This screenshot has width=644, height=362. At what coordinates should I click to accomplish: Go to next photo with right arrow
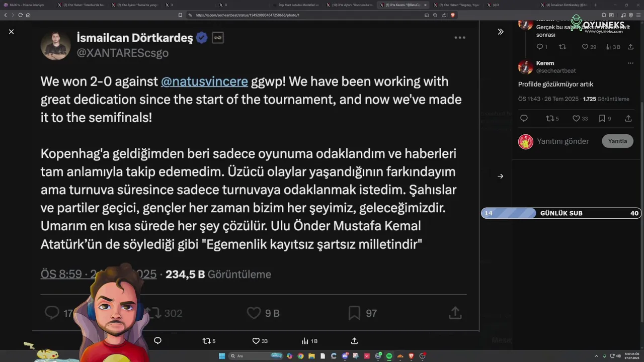(x=500, y=176)
